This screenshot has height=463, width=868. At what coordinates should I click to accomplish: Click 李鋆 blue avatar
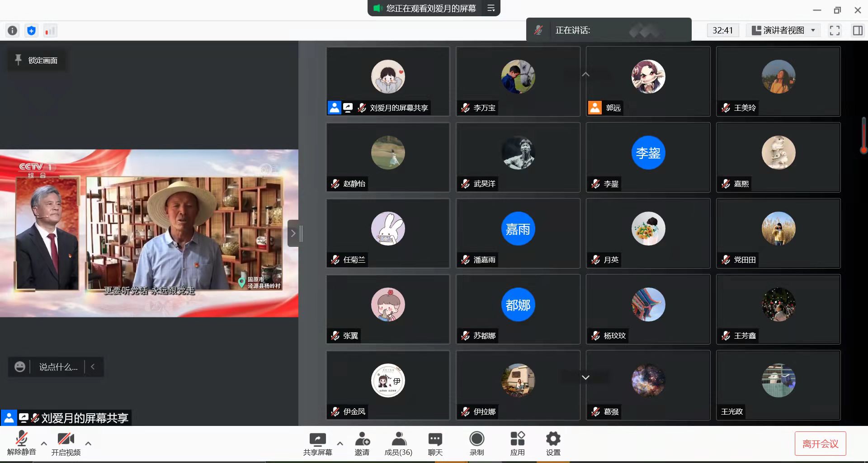[x=648, y=153]
